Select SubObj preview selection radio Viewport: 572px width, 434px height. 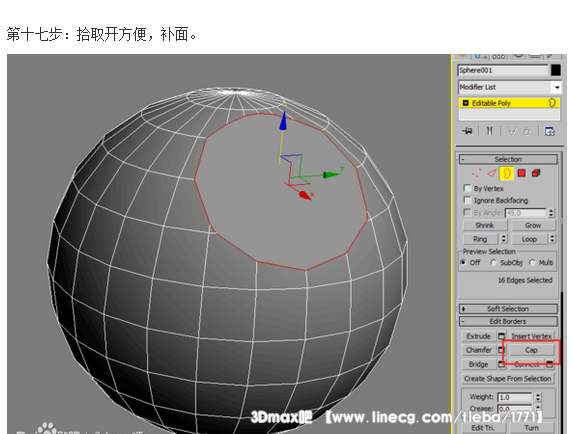pyautogui.click(x=494, y=263)
